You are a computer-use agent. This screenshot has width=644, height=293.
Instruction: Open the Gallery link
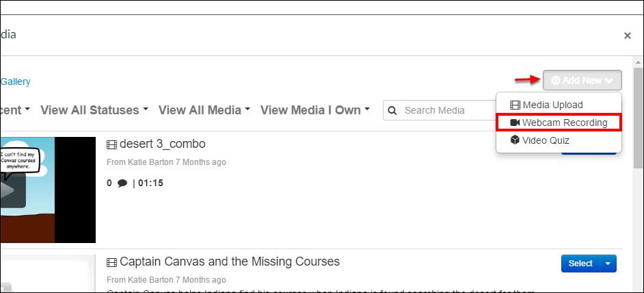[15, 81]
